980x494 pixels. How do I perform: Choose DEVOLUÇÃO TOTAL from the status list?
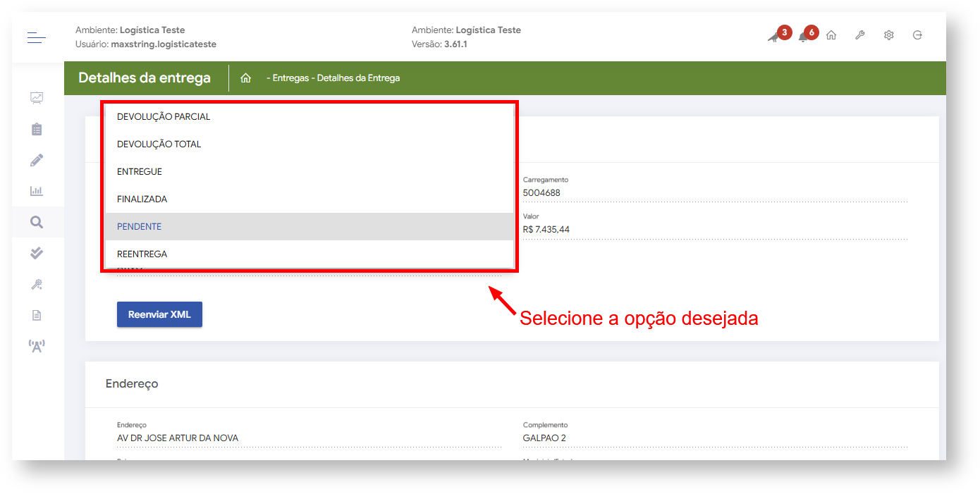310,144
